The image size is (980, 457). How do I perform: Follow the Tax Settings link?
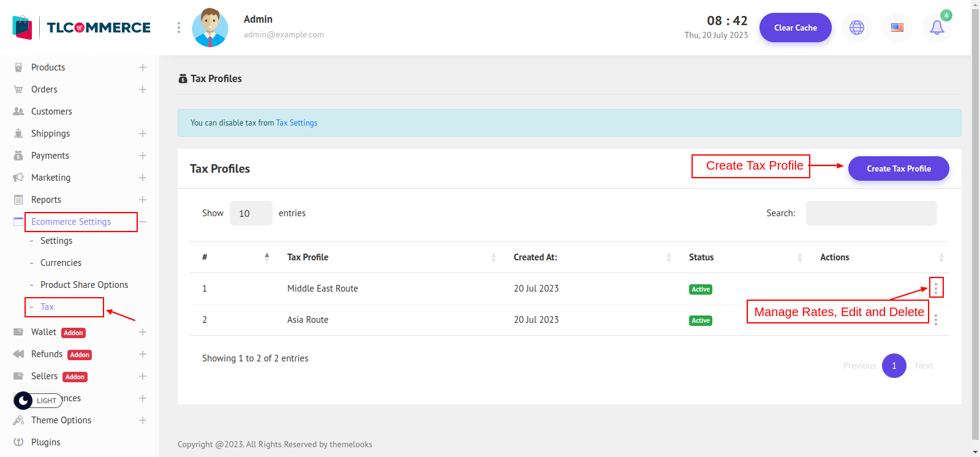click(296, 123)
